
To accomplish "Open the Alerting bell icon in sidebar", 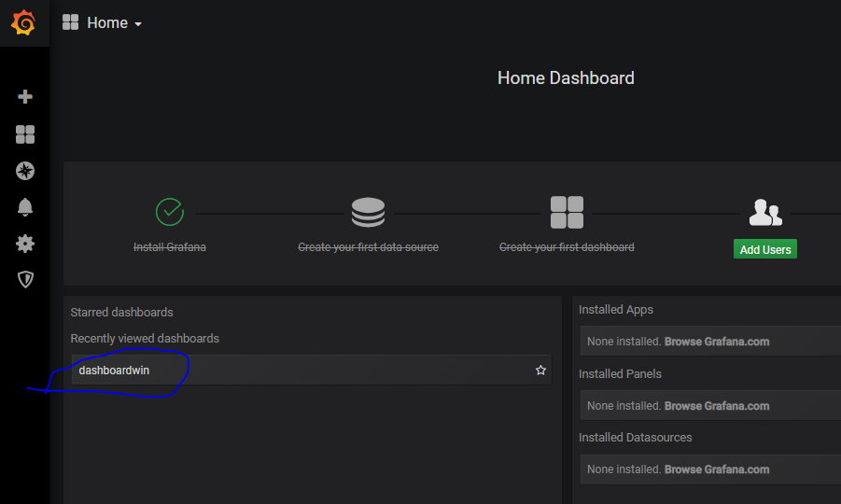I will click(25, 207).
